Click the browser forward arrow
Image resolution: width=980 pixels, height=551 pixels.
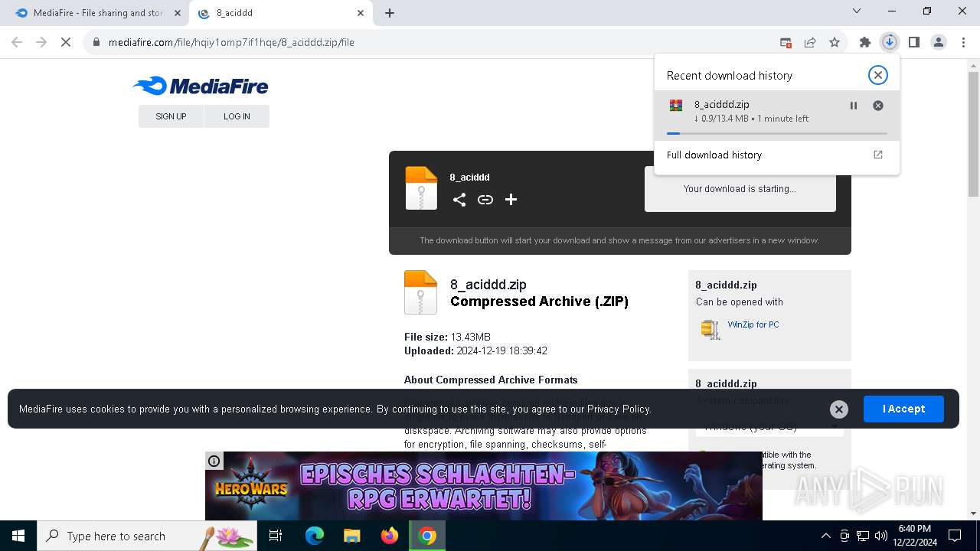coord(41,42)
